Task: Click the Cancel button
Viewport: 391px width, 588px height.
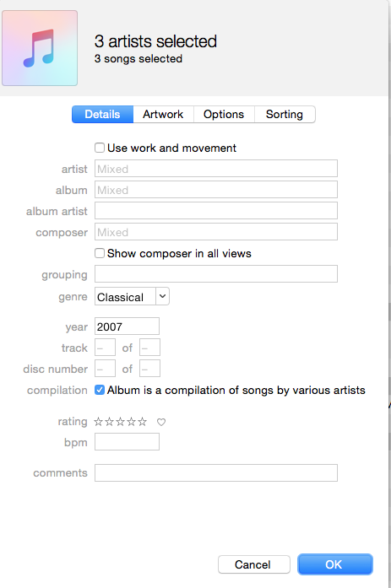Action: 254,564
